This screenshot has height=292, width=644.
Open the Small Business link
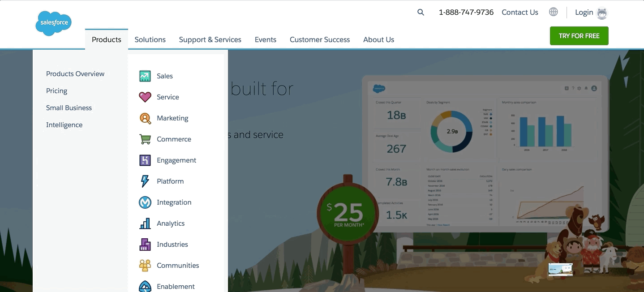point(69,108)
